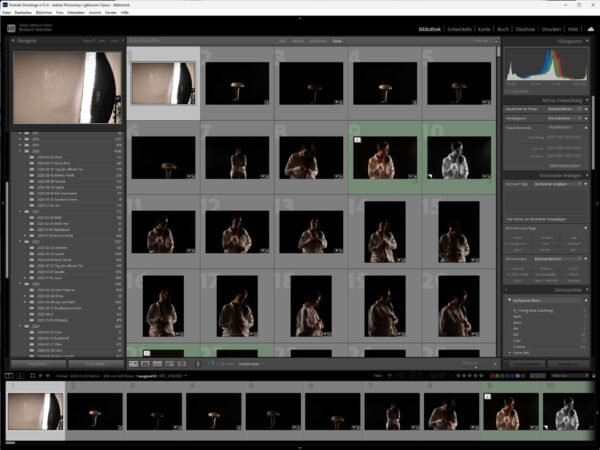Viewport: 600px width, 450px height.
Task: Open Compare view from toolbar
Action: (x=157, y=364)
